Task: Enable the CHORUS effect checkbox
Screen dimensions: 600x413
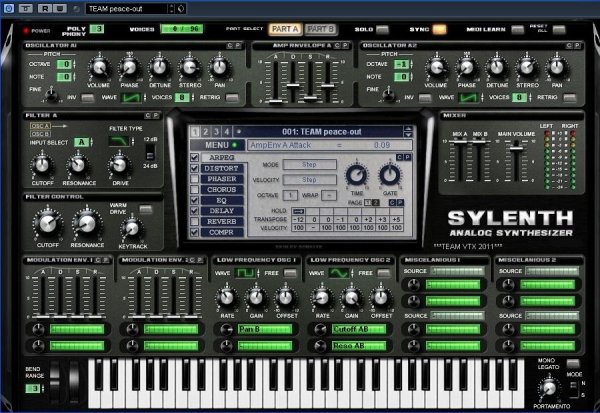Action: pyautogui.click(x=194, y=190)
